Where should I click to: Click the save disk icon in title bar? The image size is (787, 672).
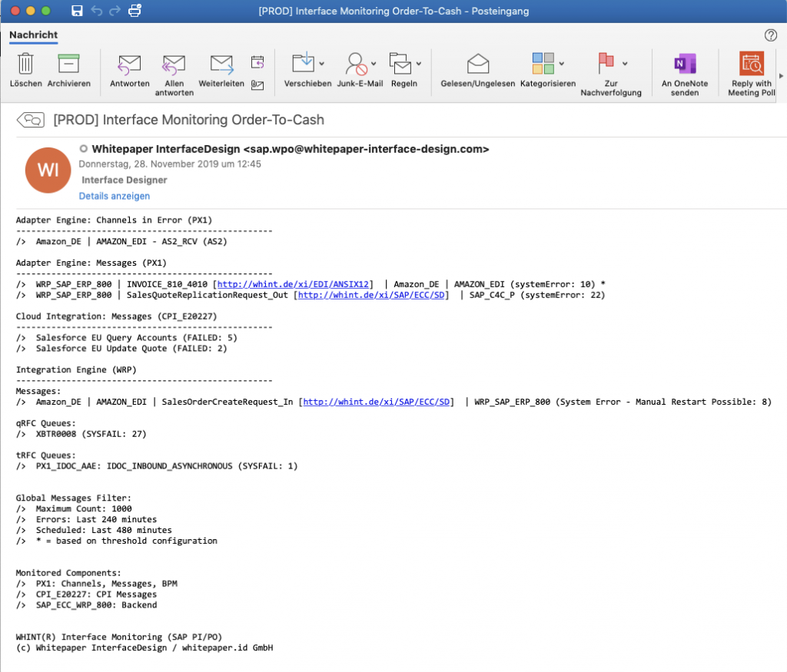(77, 11)
